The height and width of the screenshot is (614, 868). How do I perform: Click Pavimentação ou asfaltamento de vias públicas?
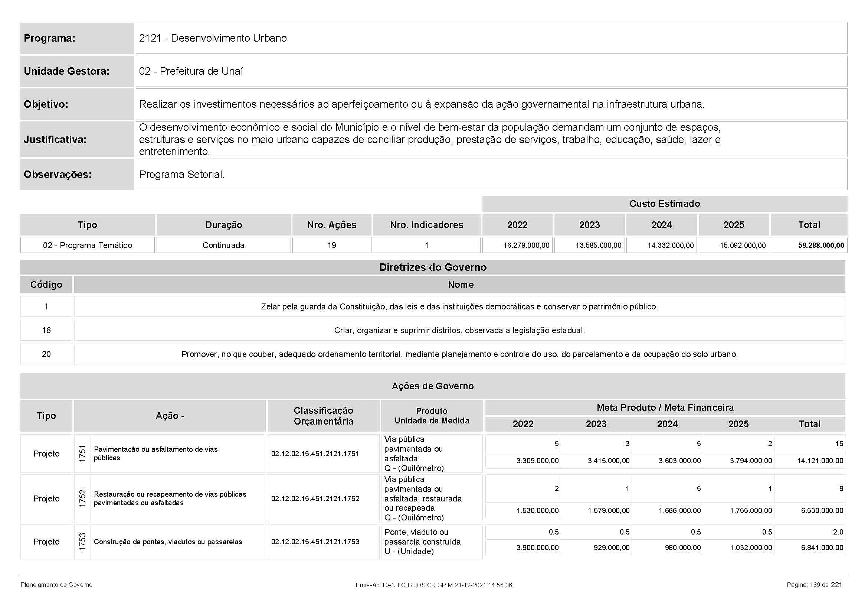[x=155, y=454]
